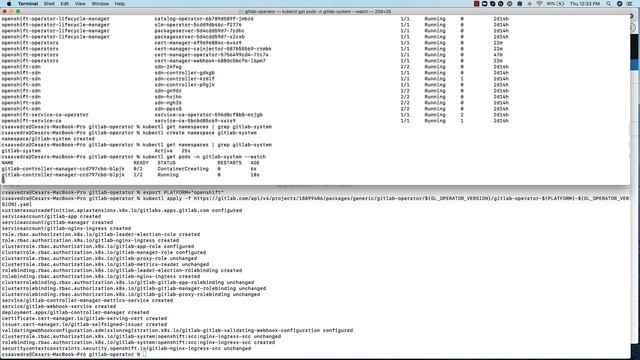The image size is (640, 360).
Task: Click the battery 90% indicator
Action: pyautogui.click(x=556, y=4)
